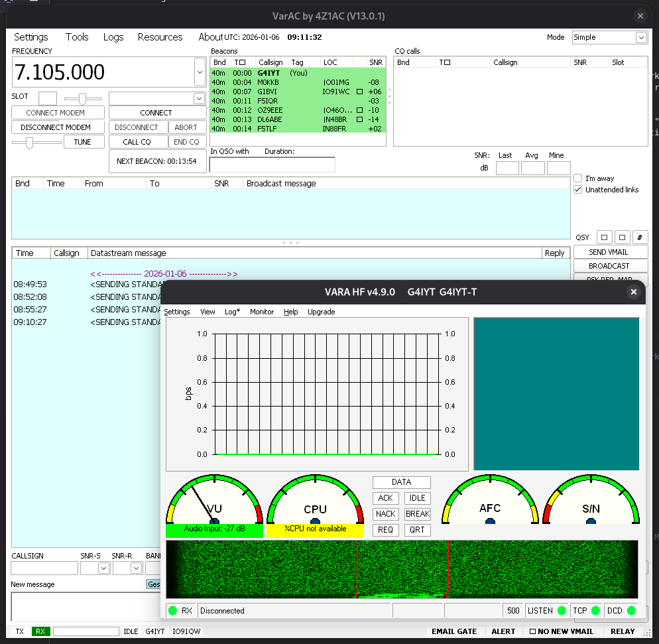The width and height of the screenshot is (659, 644).
Task: Click the green TCP status indicator
Action: 595,611
